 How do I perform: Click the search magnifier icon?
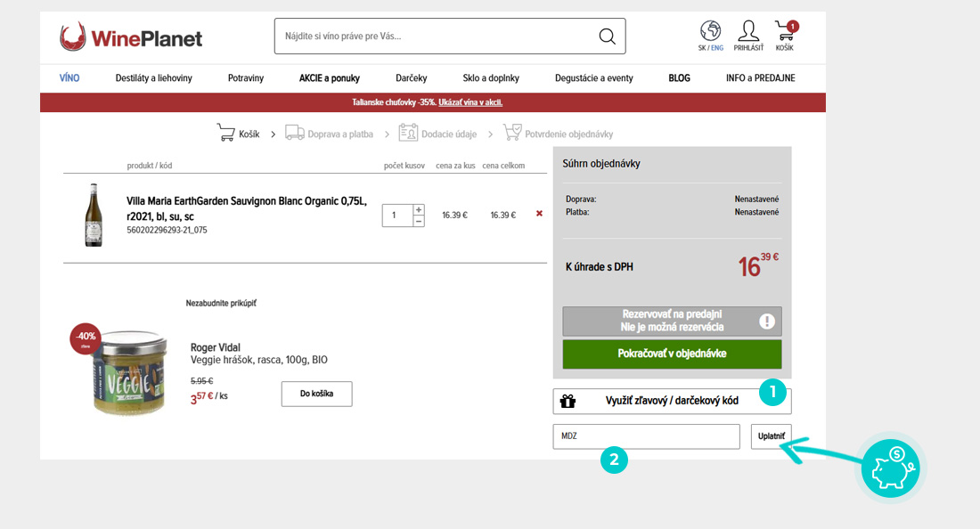(x=607, y=37)
